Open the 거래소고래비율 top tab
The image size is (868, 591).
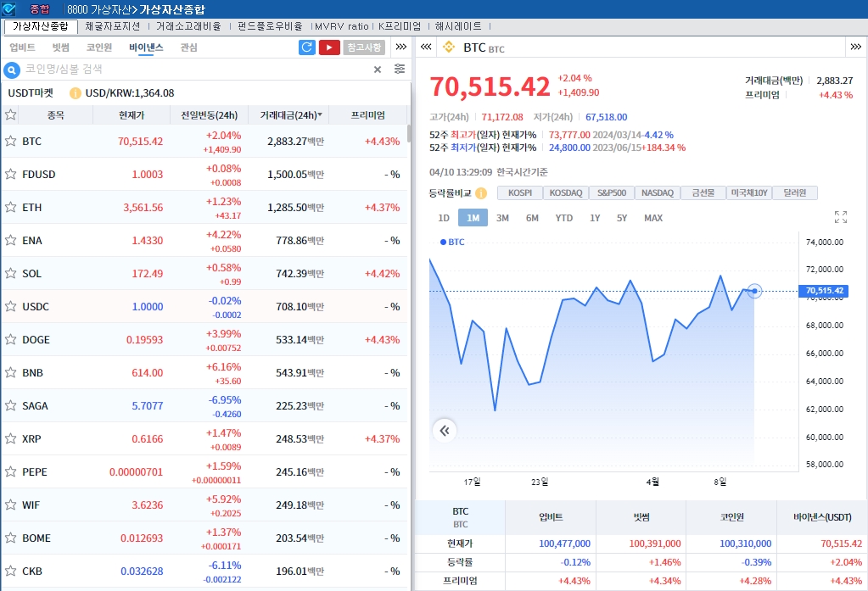[188, 26]
